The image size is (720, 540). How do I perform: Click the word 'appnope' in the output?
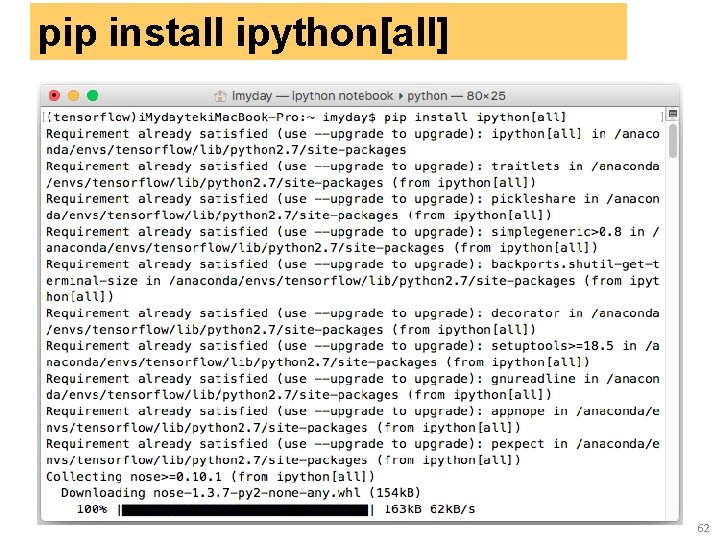click(x=518, y=411)
